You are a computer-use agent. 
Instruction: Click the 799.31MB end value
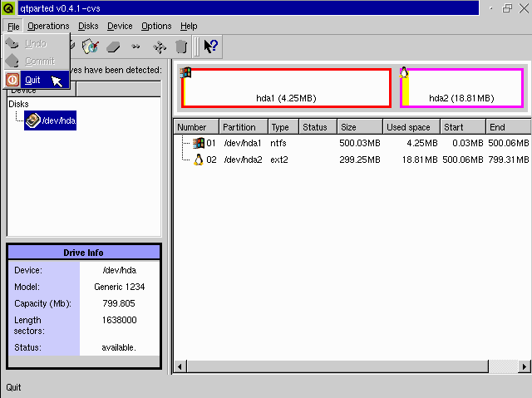(508, 160)
